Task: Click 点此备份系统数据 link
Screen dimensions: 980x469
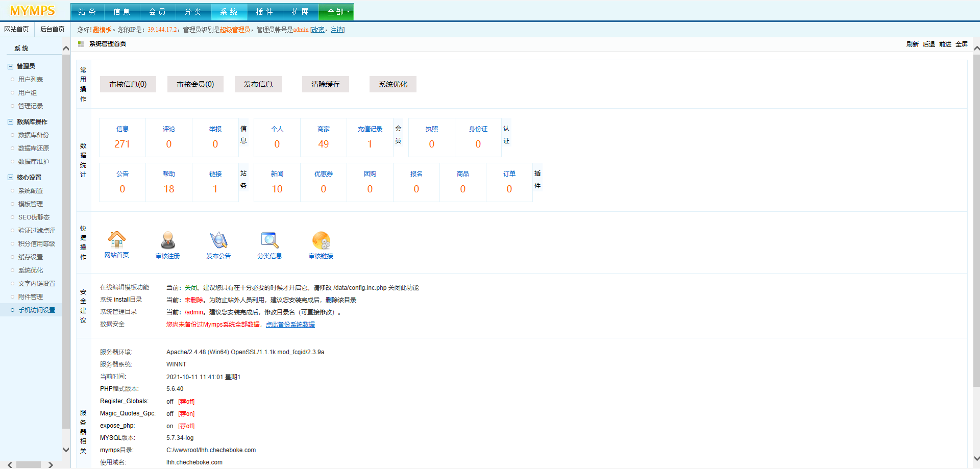Action: [x=290, y=325]
